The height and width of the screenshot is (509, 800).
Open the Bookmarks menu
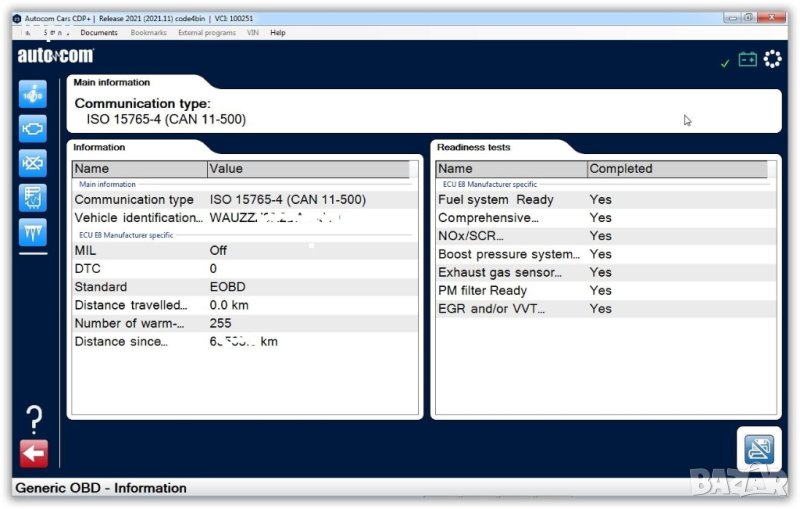coord(147,33)
